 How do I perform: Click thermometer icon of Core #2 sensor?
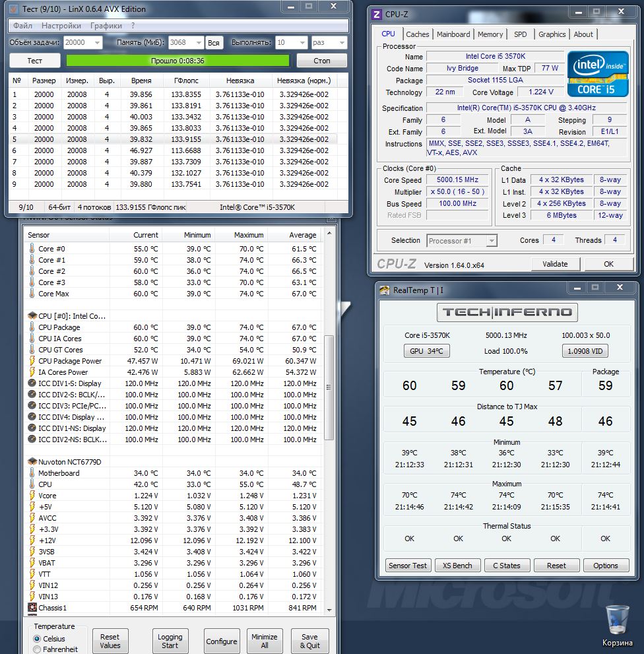pos(32,271)
